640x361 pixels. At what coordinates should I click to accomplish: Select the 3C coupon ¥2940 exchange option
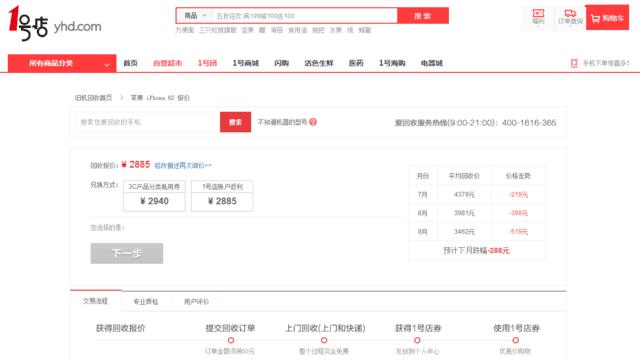pos(154,196)
